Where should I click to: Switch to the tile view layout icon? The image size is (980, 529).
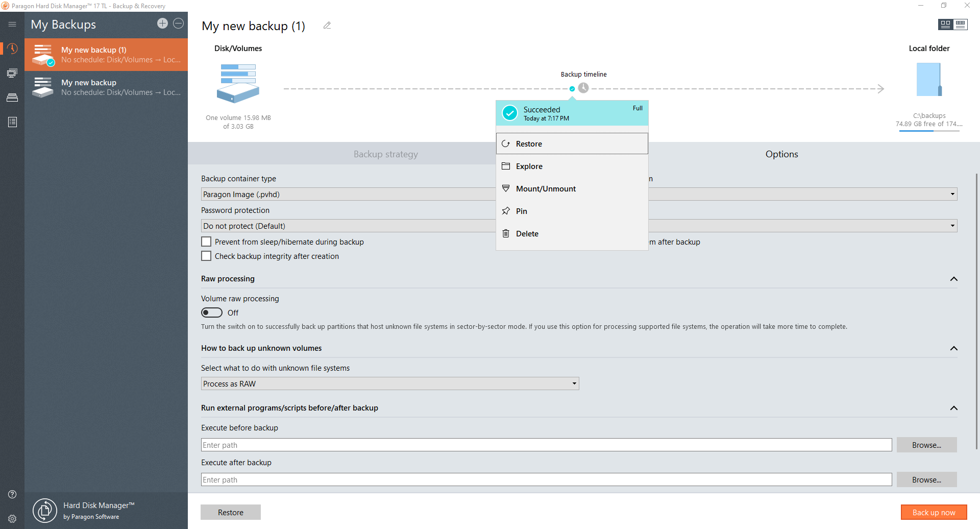point(945,25)
